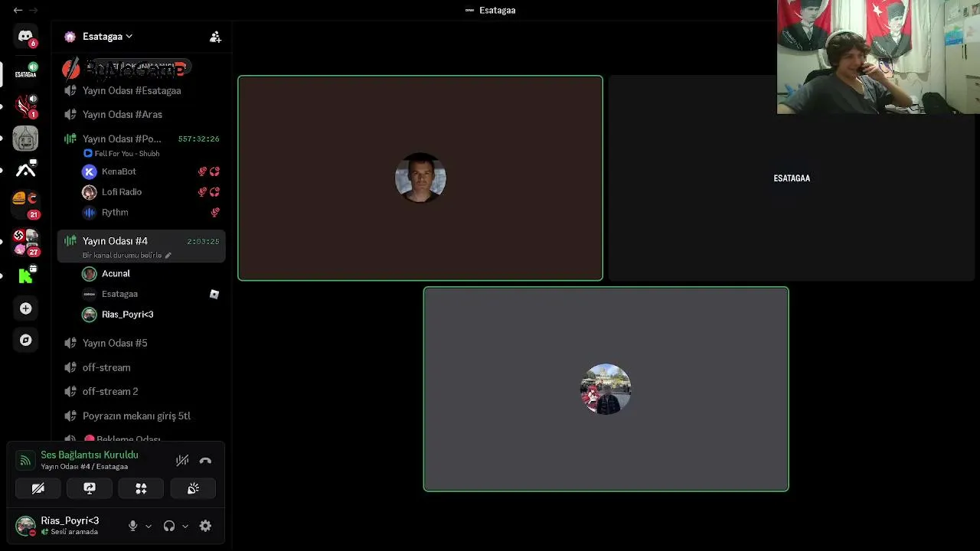980x551 pixels.
Task: Select the ESATAGAA server icon
Action: pyautogui.click(x=25, y=73)
